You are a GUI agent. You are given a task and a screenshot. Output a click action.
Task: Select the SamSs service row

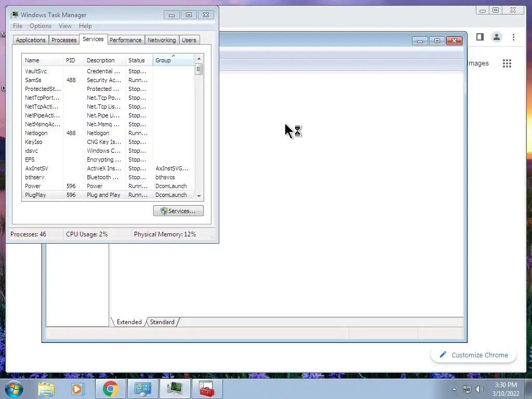point(108,80)
